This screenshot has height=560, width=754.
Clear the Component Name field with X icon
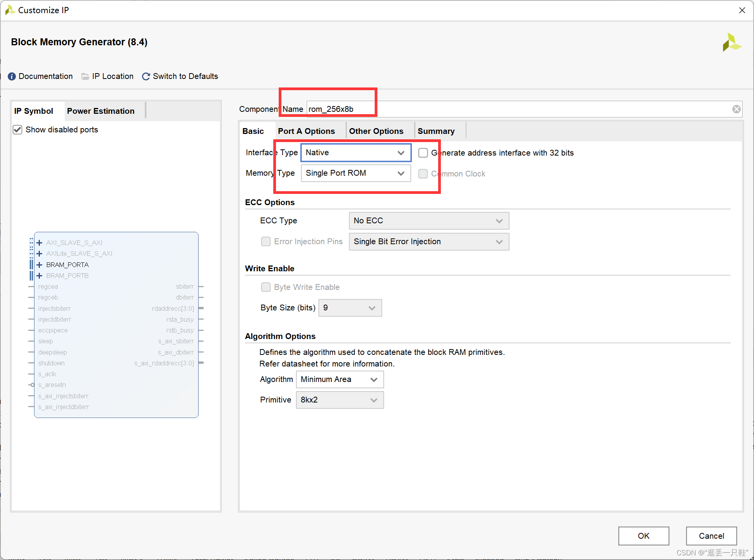pos(736,109)
